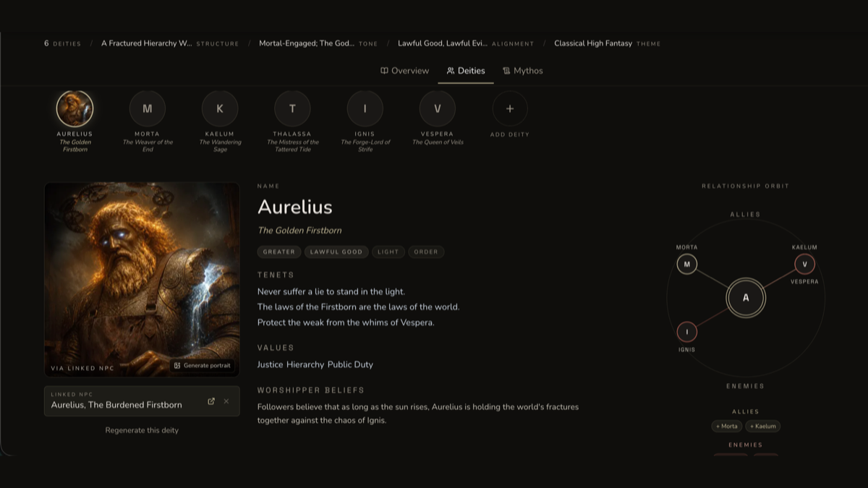This screenshot has height=488, width=868.
Task: Click the central A orbit node
Action: pyautogui.click(x=746, y=298)
